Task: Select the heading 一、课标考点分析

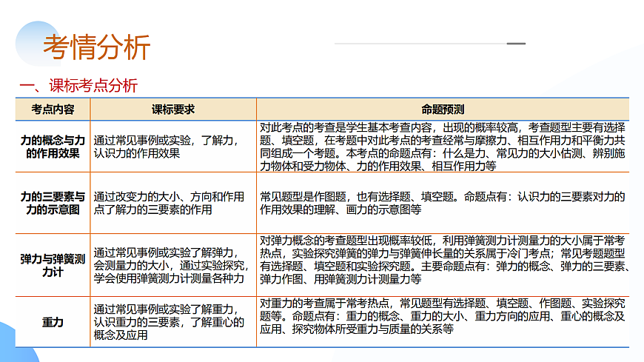Action: (x=78, y=85)
